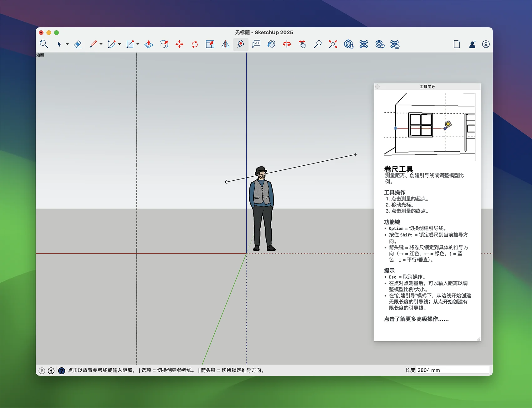The width and height of the screenshot is (532, 408).
Task: Click the 卷尺工具 heading text
Action: (x=399, y=169)
